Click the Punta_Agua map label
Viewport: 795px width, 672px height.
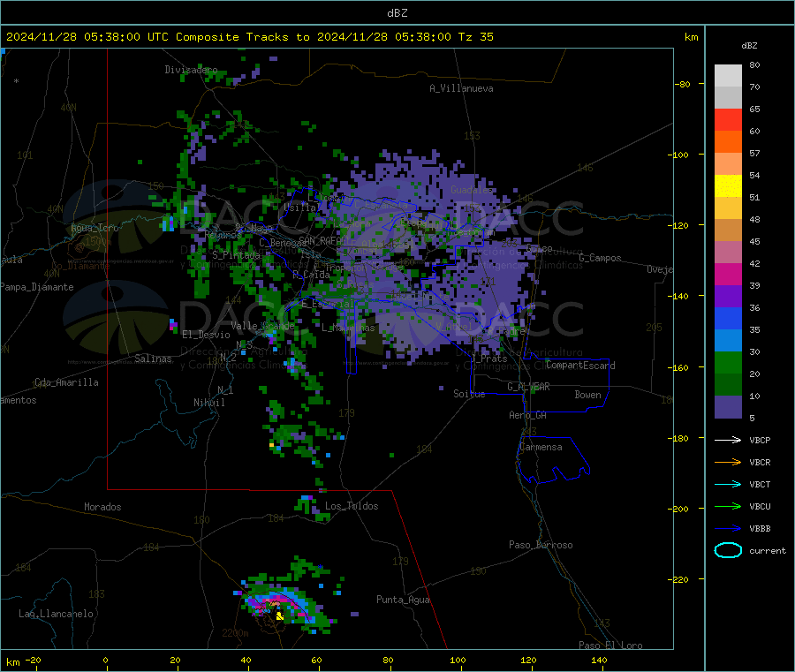pos(403,600)
